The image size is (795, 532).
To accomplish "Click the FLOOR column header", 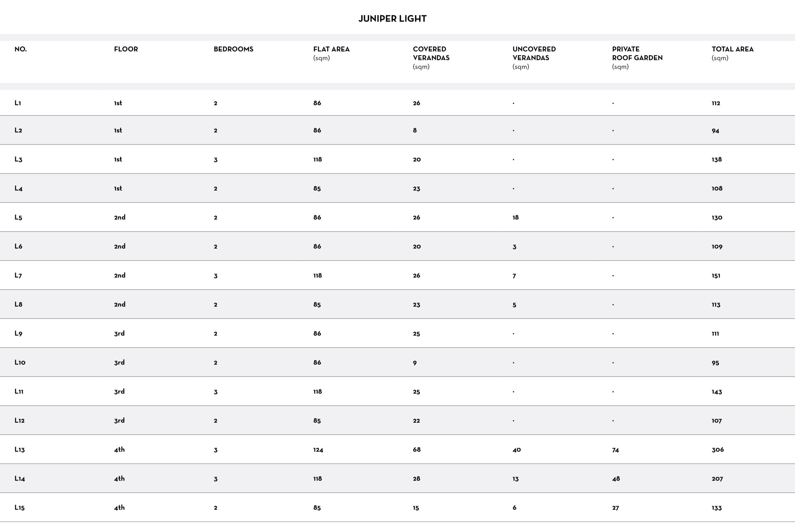I will pyautogui.click(x=126, y=49).
